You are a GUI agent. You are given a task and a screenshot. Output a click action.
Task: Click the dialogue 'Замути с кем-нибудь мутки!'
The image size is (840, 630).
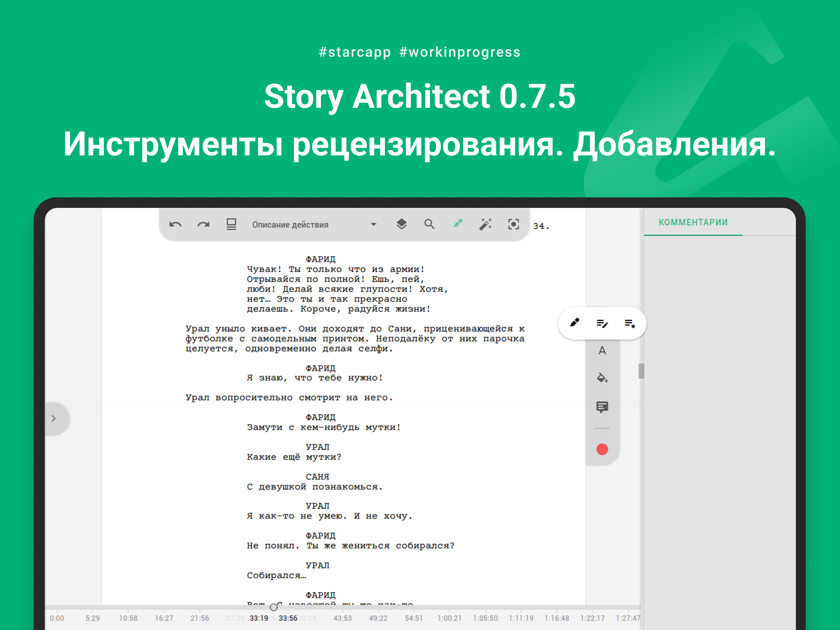324,427
